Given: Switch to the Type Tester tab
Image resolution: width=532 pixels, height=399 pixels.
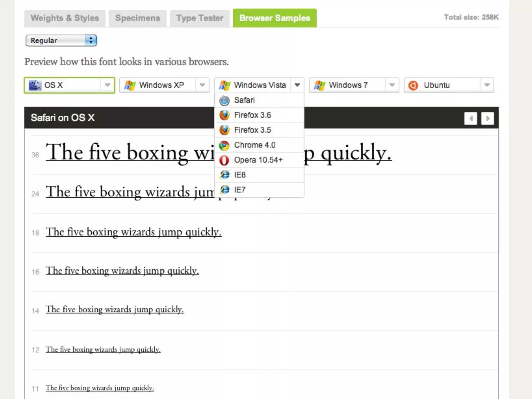Looking at the screenshot, I should [199, 18].
